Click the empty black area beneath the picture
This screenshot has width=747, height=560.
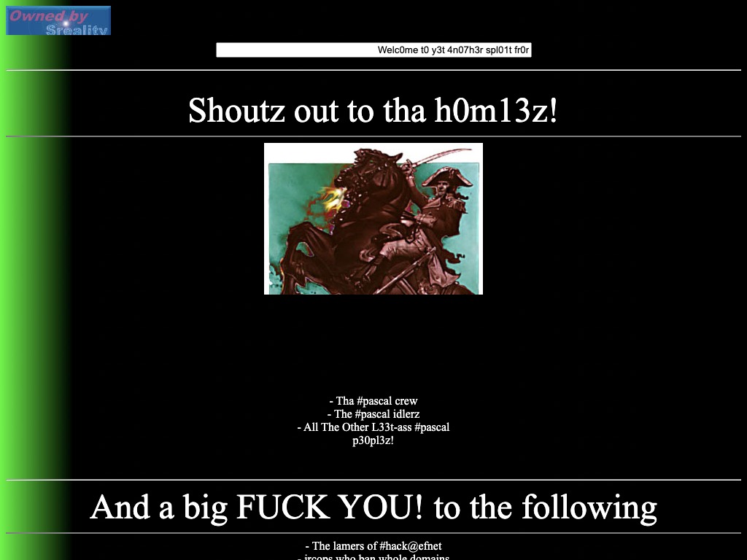tap(373, 343)
